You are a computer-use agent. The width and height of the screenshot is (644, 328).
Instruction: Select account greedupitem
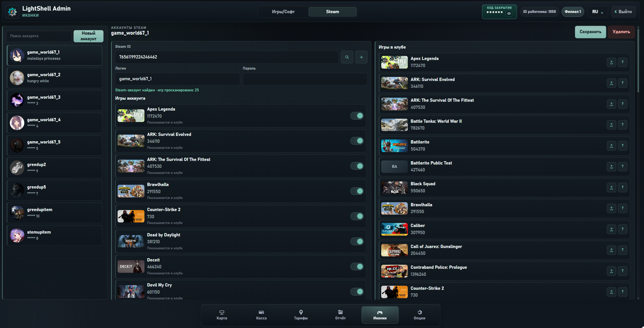pos(54,213)
